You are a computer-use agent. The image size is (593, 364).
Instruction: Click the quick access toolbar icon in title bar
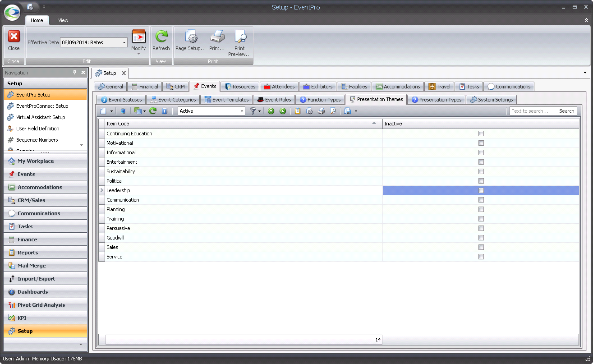tap(30, 7)
